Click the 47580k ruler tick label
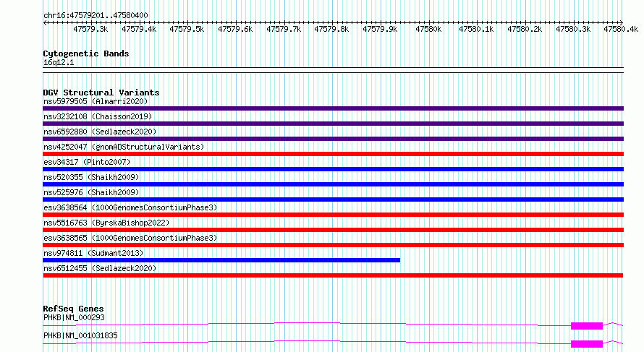Viewport: 644px width, 352px height. coord(428,29)
